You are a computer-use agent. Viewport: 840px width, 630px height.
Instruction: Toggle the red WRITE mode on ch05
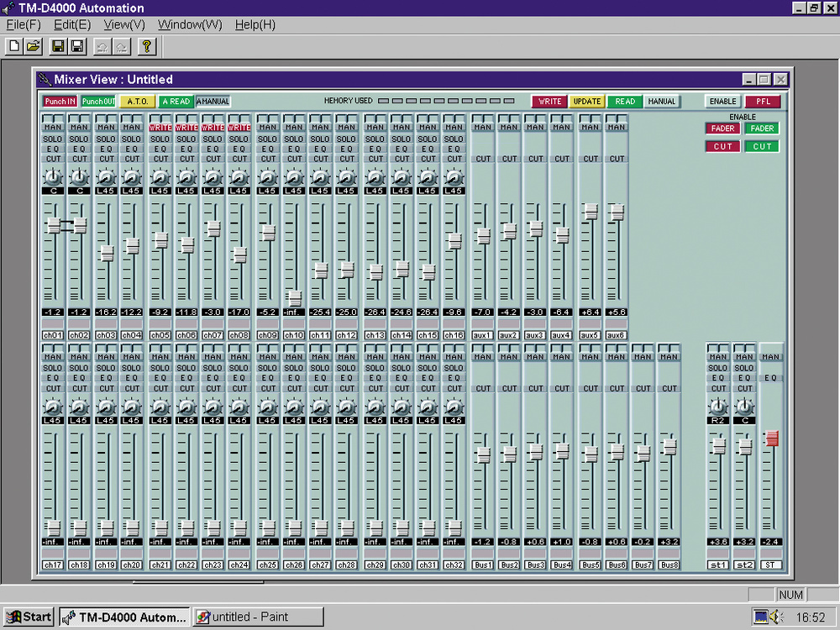pyautogui.click(x=160, y=128)
